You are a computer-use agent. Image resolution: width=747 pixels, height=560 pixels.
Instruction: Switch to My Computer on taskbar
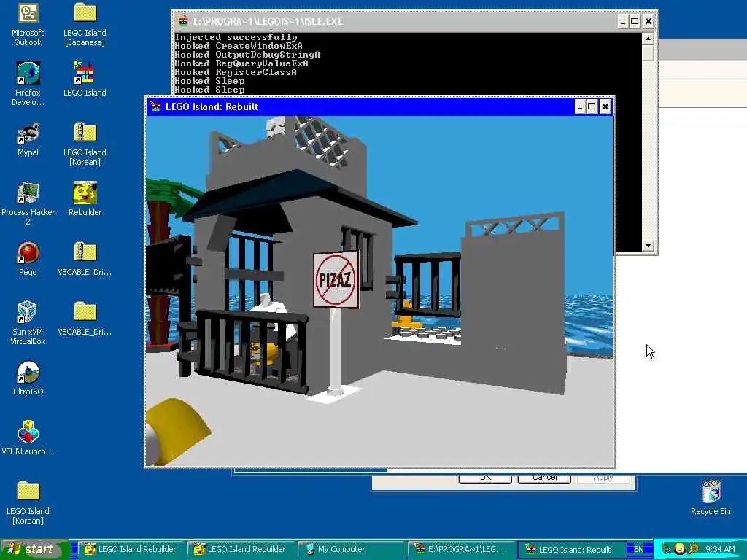(352, 549)
